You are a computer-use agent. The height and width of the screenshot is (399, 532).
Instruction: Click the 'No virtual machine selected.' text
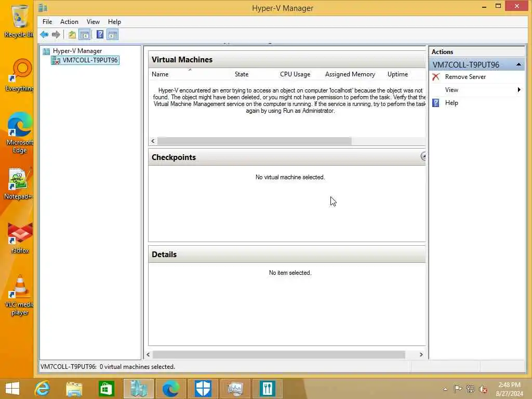290,178
